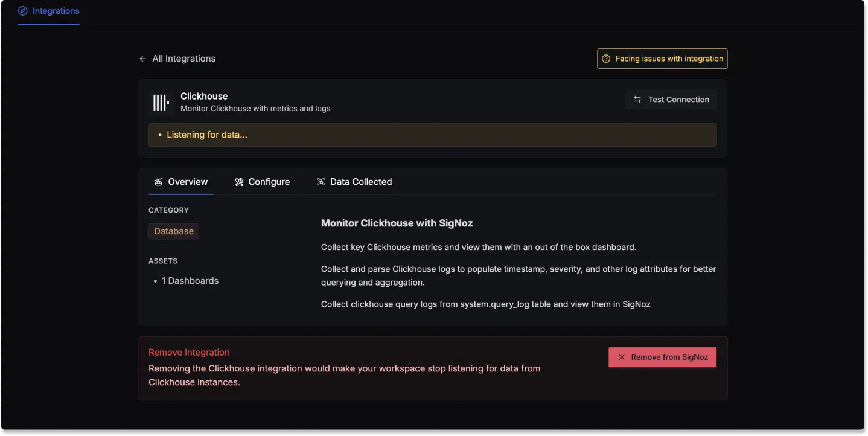Click the Listening for data status banner
Screen dimensions: 868x436
click(x=433, y=135)
